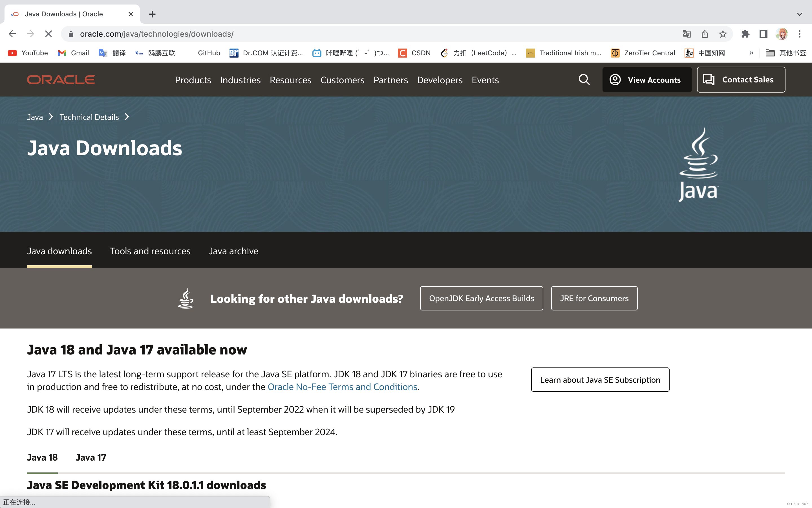Viewport: 812px width, 508px height.
Task: Click the Oracle site search icon
Action: tap(584, 80)
